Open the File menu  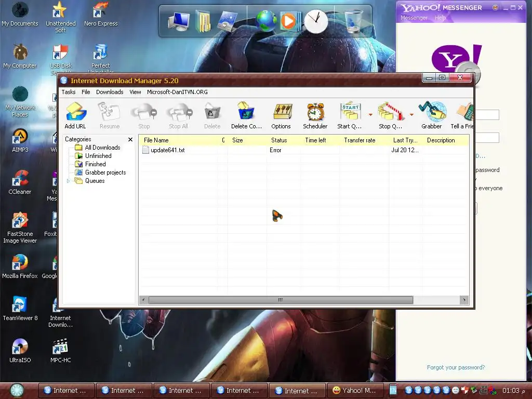(x=86, y=92)
